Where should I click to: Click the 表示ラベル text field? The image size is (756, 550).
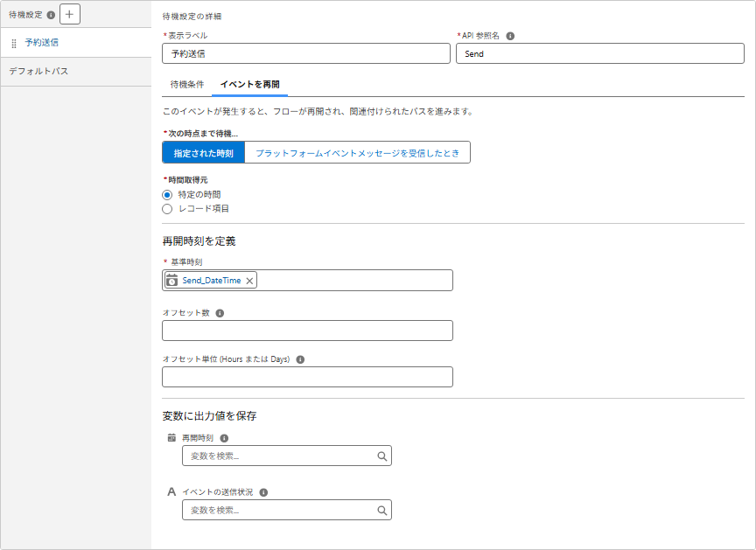point(306,53)
